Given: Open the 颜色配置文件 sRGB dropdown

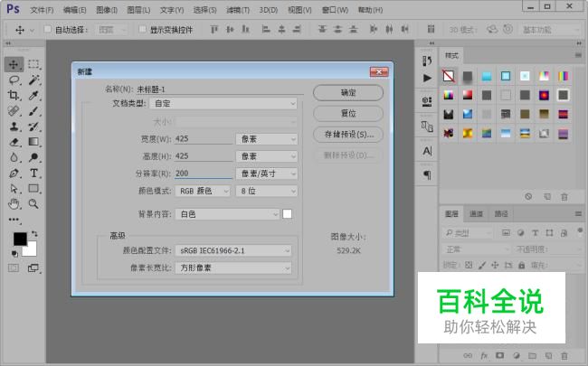Looking at the screenshot, I should [233, 250].
